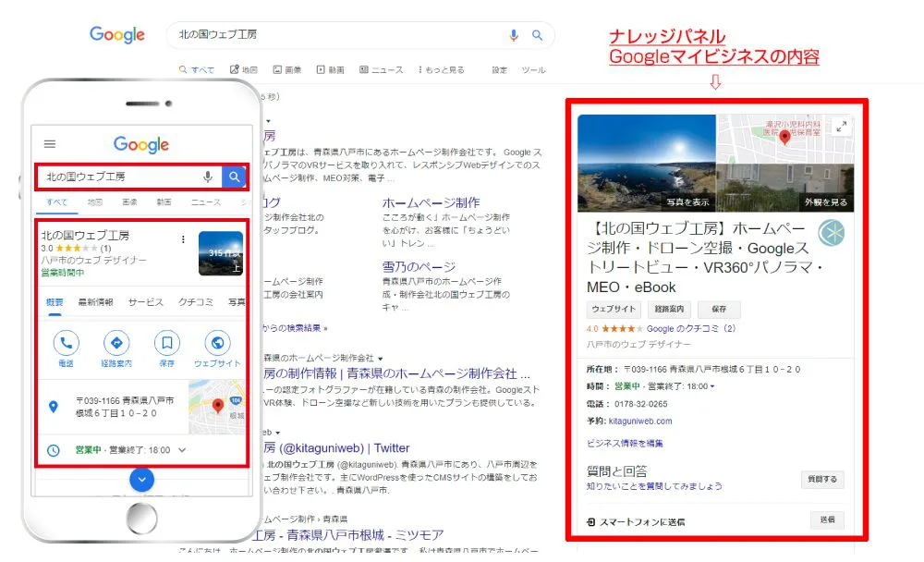This screenshot has height=562, width=924.
Task: Select the phone 概要 tab
Action: click(55, 302)
